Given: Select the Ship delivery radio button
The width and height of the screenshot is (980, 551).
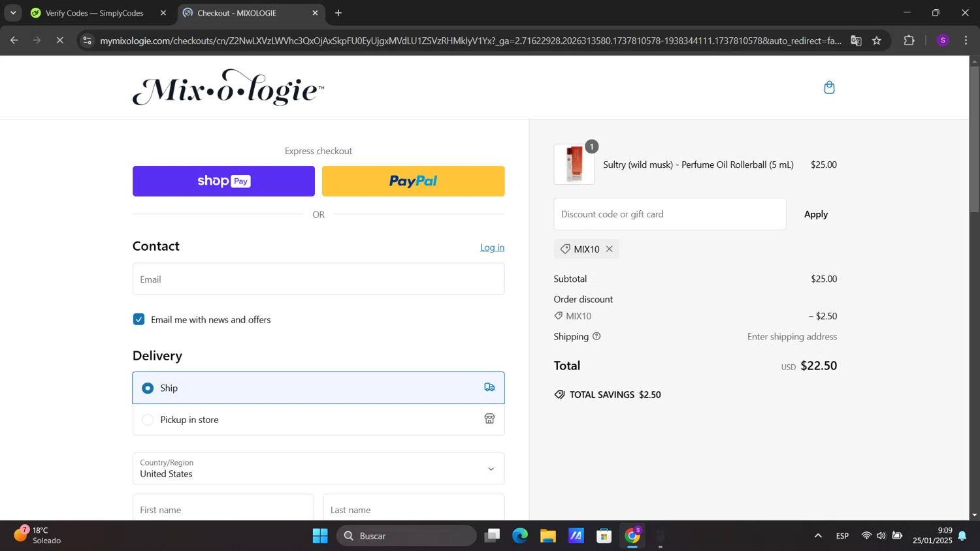Looking at the screenshot, I should [148, 388].
